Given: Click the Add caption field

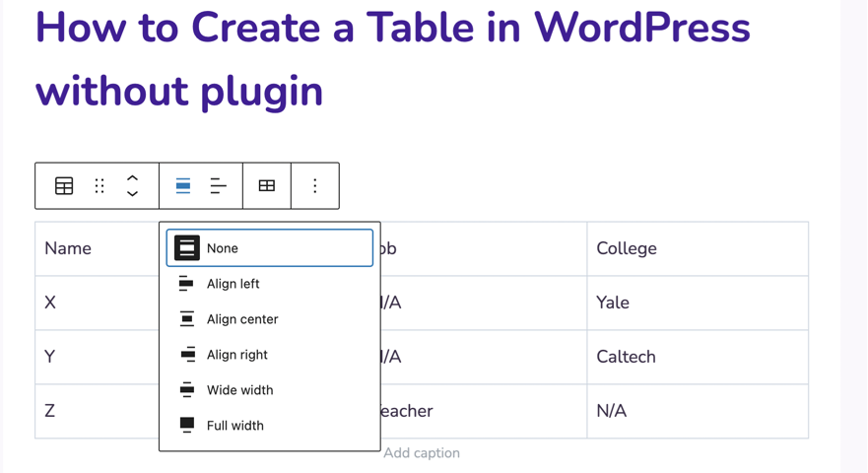Looking at the screenshot, I should click(x=422, y=453).
